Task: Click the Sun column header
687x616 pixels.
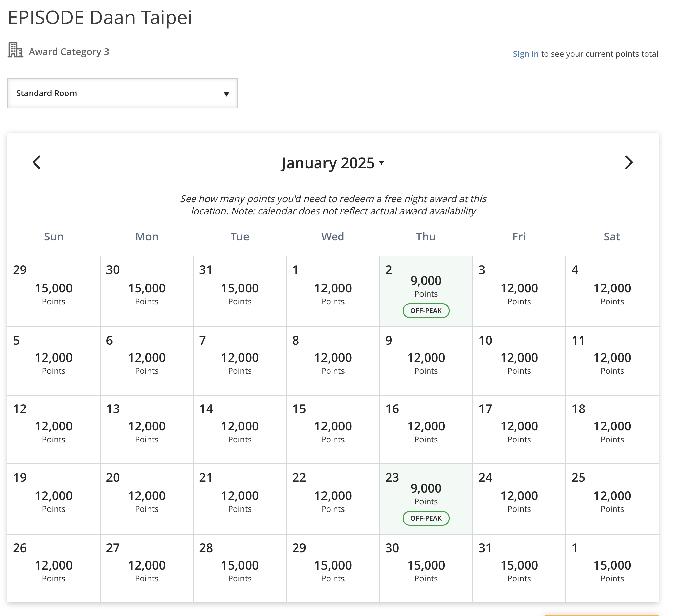Action: click(54, 236)
